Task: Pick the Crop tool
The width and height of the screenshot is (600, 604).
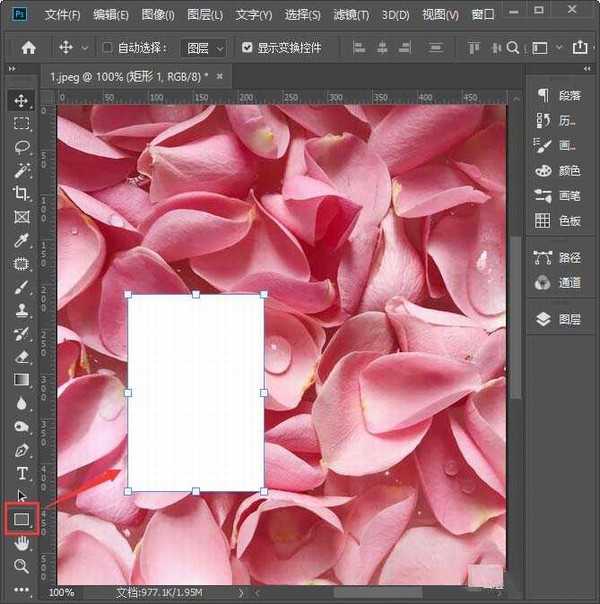Action: coord(21,193)
